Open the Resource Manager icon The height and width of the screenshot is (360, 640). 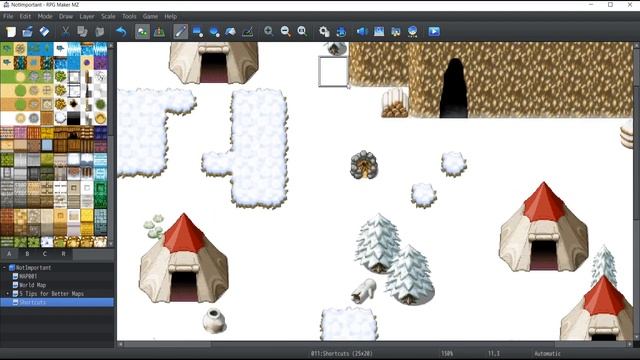413,31
